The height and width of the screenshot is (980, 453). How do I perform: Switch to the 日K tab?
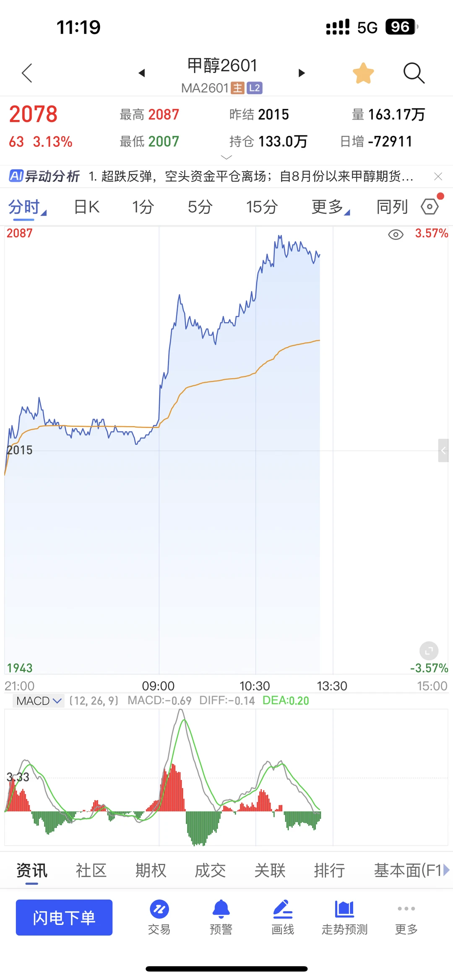click(x=87, y=207)
